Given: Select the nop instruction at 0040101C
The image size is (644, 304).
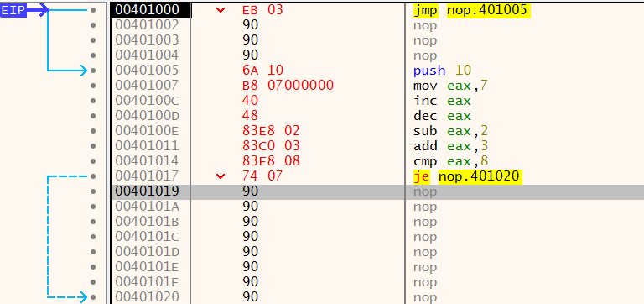Looking at the screenshot, I should point(425,238).
